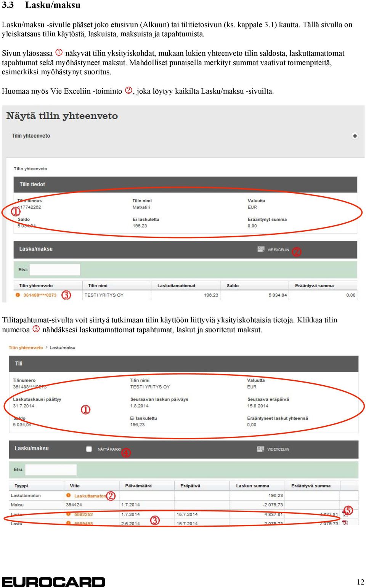Image resolution: width=366 pixels, height=588 pixels.
Task: Open PDF icon for invoice 5589498 row
Action: click(345, 523)
